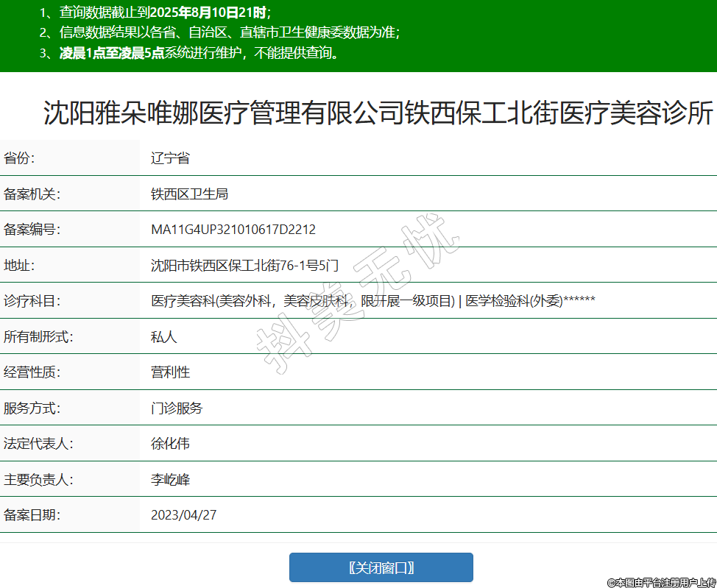
Task: Click the 备案日期 row label
Action: pyautogui.click(x=32, y=515)
